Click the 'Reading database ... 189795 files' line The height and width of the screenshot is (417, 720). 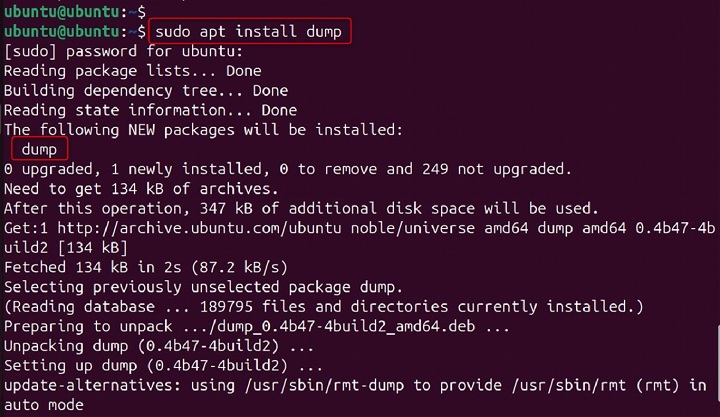click(324, 306)
